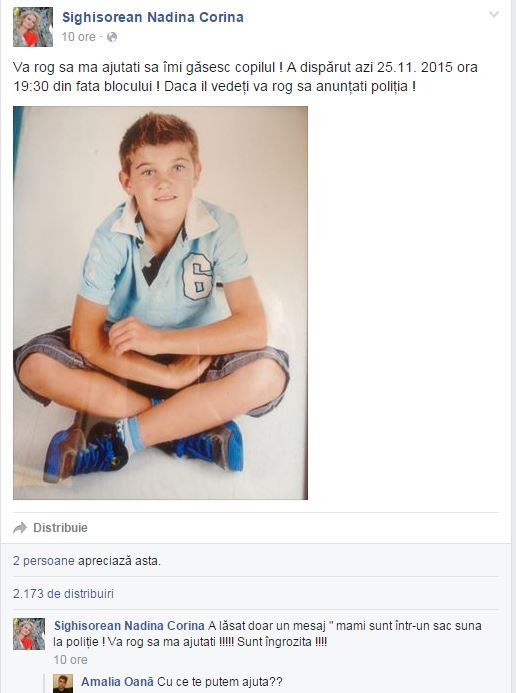Click the '10 ore' post timestamp
The image size is (516, 693).
tap(78, 37)
